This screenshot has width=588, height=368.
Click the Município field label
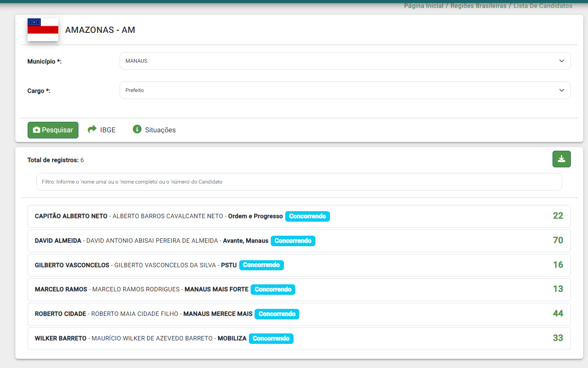click(45, 62)
